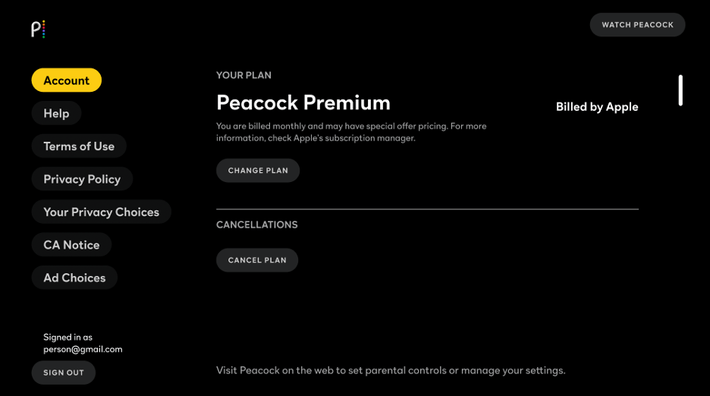This screenshot has height=396, width=710.
Task: Click the Cancel Plan button
Action: point(257,260)
